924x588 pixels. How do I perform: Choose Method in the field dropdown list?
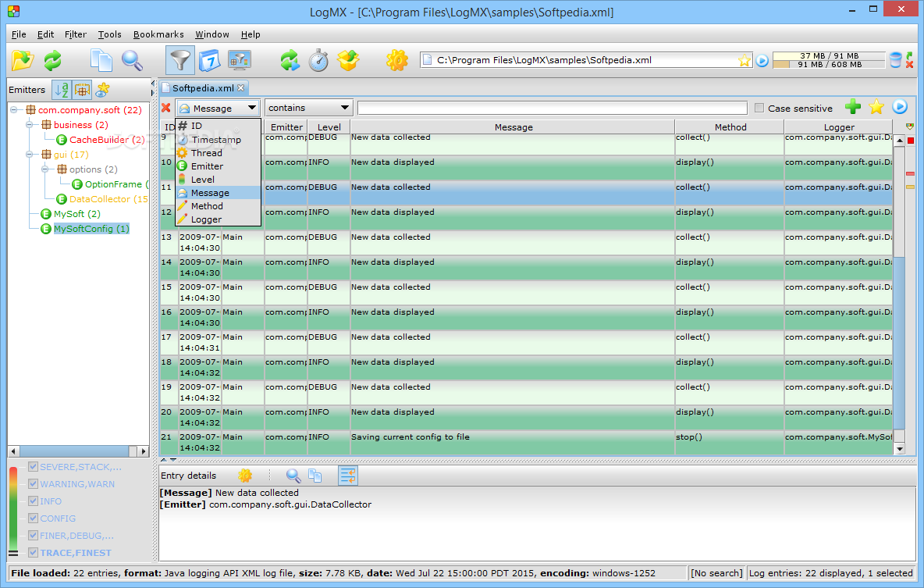[218, 206]
